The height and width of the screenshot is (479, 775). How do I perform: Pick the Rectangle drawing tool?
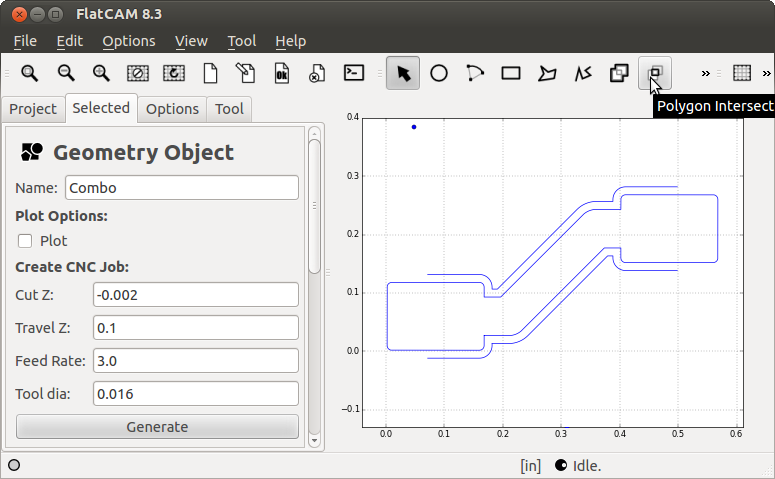click(511, 73)
